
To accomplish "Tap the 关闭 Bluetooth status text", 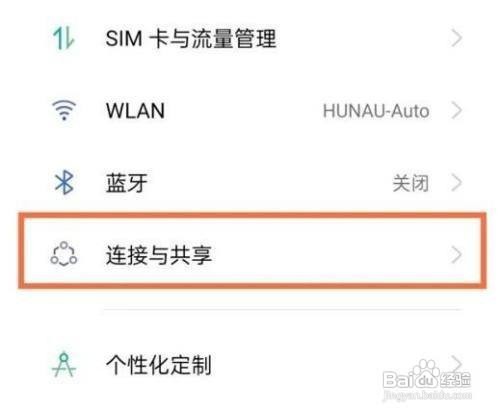I will [410, 183].
